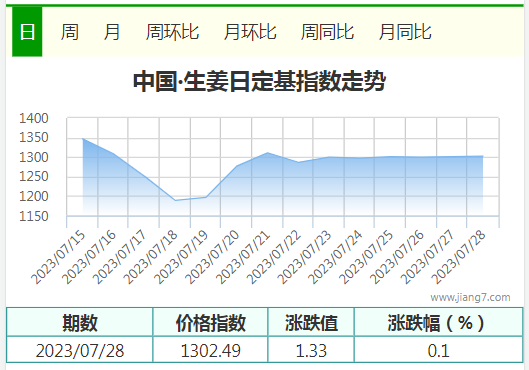Switch to the 周 weekly tab
Viewport: 529px width, 370px height.
coord(70,32)
